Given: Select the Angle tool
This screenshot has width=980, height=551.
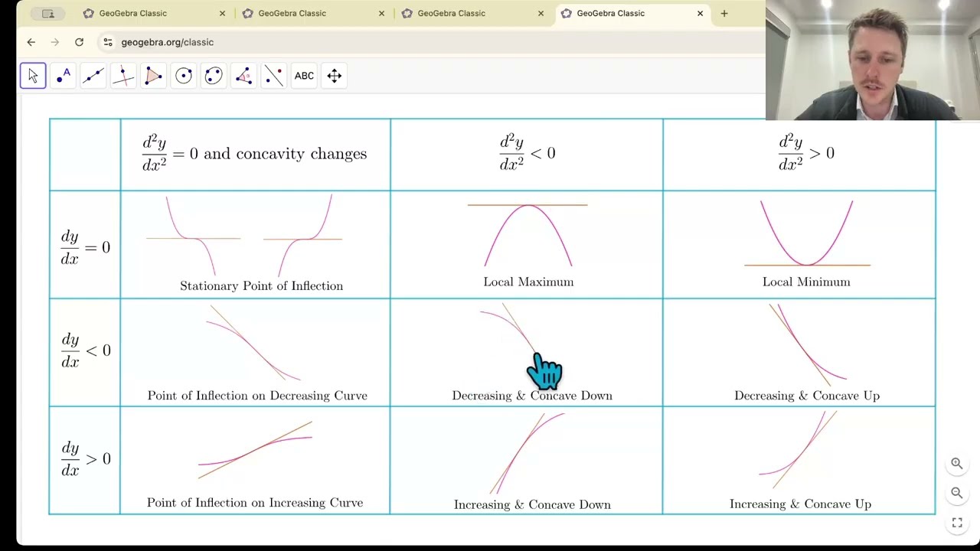Looking at the screenshot, I should pos(243,76).
